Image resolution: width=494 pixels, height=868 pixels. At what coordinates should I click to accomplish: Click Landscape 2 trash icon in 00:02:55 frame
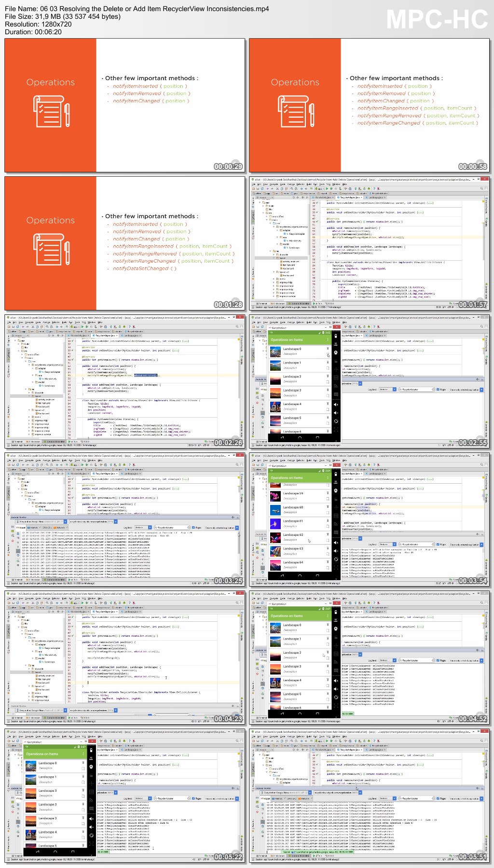[x=328, y=376]
